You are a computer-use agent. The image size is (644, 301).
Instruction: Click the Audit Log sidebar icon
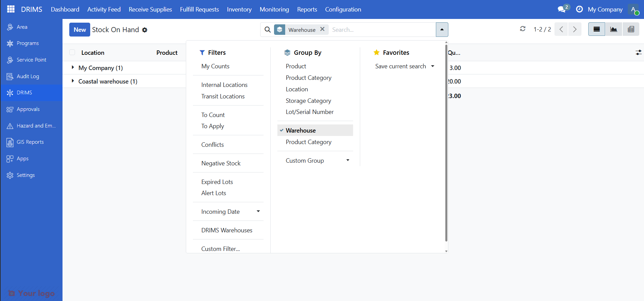pos(10,76)
